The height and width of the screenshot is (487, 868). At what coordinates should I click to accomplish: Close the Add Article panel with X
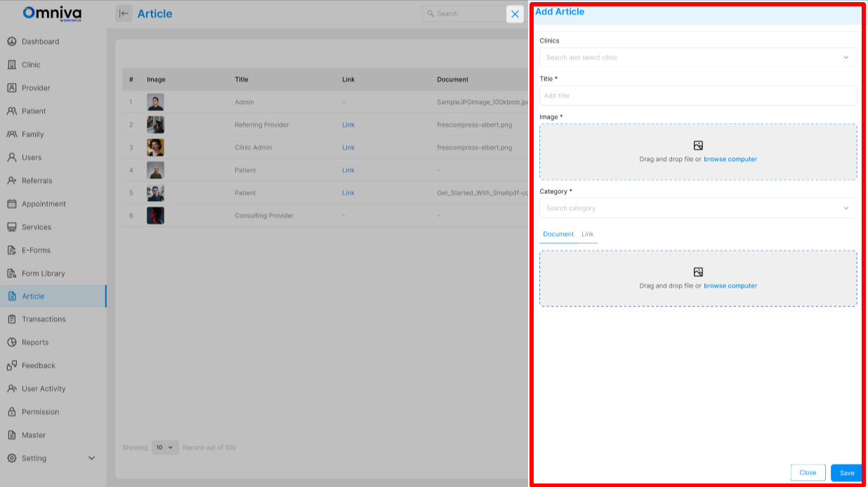point(515,14)
